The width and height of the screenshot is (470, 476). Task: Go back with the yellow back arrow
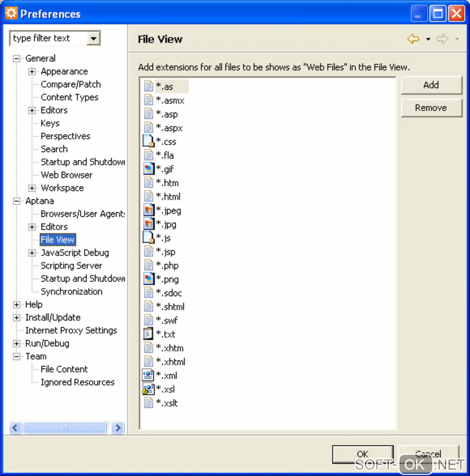coord(413,39)
